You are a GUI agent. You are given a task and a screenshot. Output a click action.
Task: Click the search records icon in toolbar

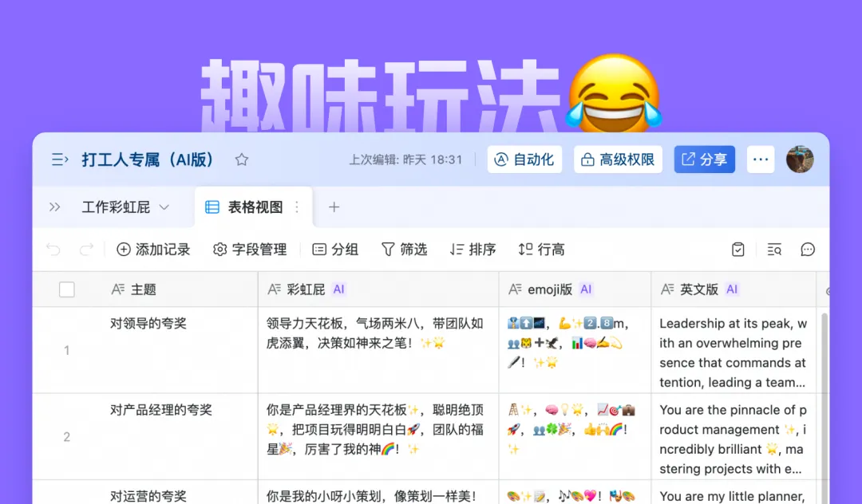774,250
